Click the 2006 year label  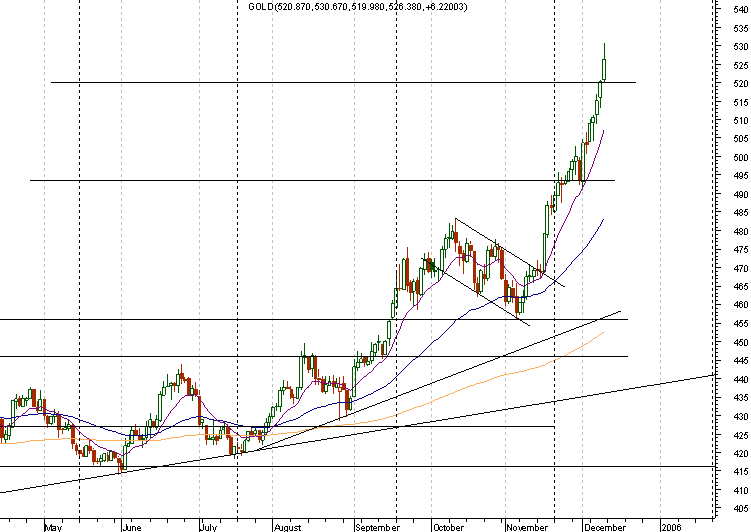[x=671, y=527]
